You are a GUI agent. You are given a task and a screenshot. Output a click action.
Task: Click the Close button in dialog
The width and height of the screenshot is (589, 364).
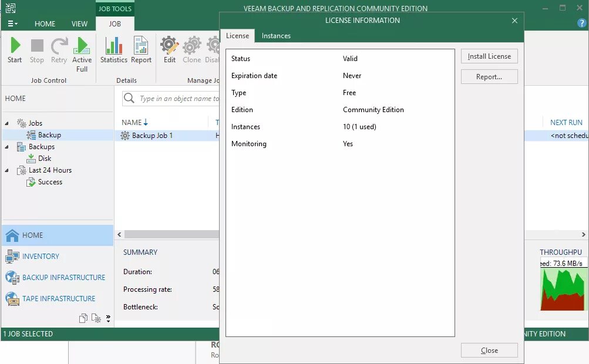coord(489,350)
